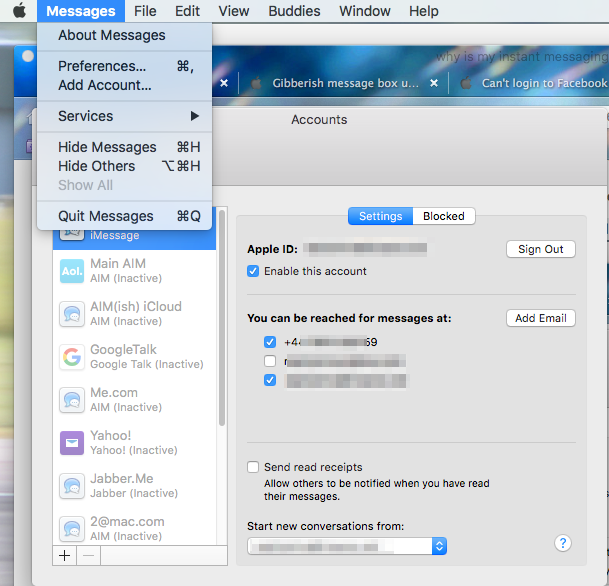Open Start new conversations from dropdown
This screenshot has width=609, height=586.
tap(347, 546)
